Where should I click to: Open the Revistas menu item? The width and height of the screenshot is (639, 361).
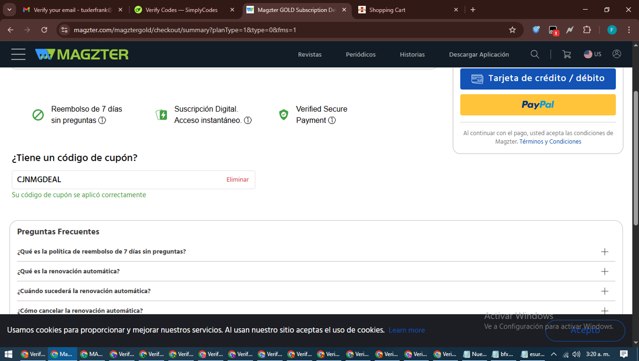pos(310,54)
